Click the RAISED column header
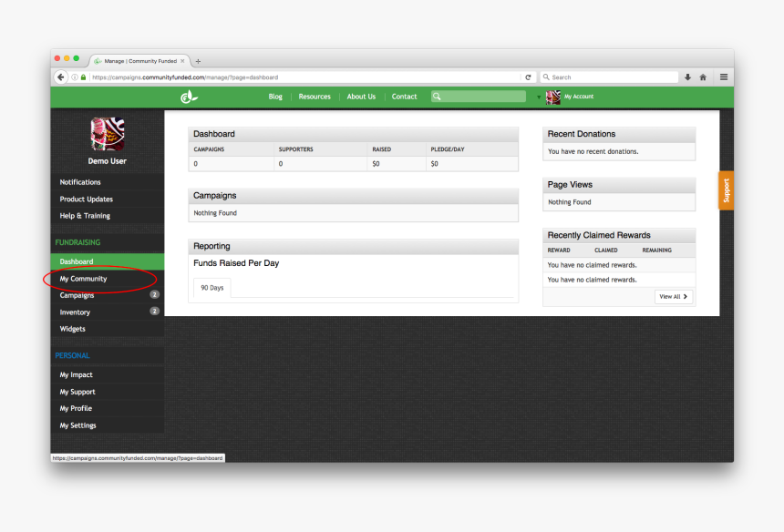Image resolution: width=784 pixels, height=532 pixels. click(x=381, y=149)
